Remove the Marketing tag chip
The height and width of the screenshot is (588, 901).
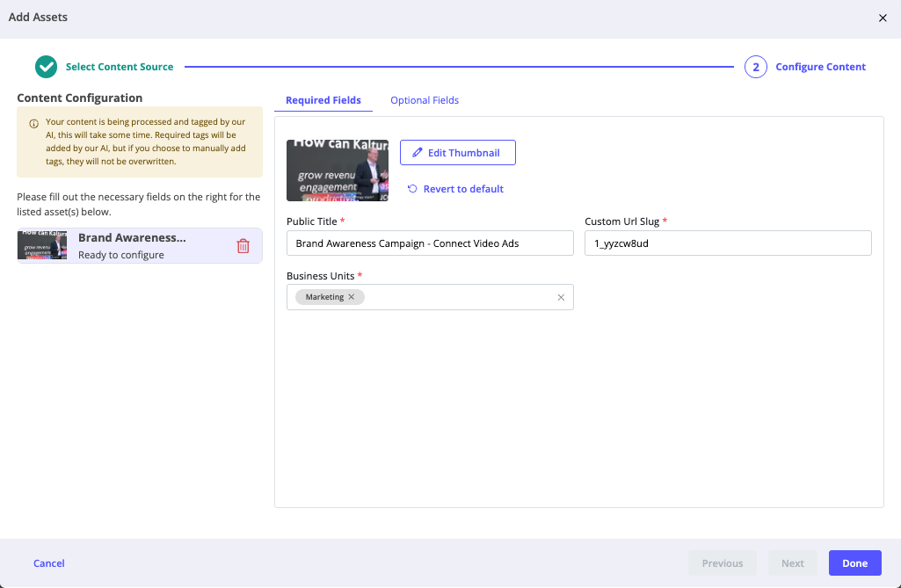click(x=351, y=296)
